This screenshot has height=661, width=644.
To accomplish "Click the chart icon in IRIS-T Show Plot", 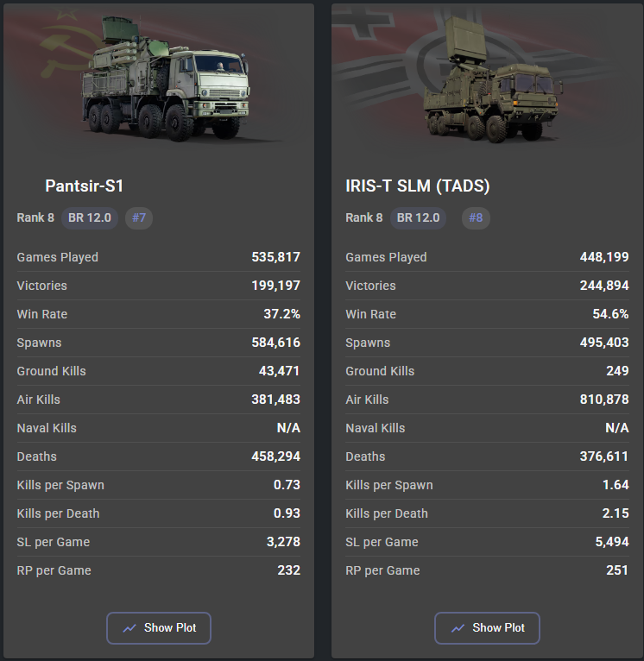I will click(458, 628).
